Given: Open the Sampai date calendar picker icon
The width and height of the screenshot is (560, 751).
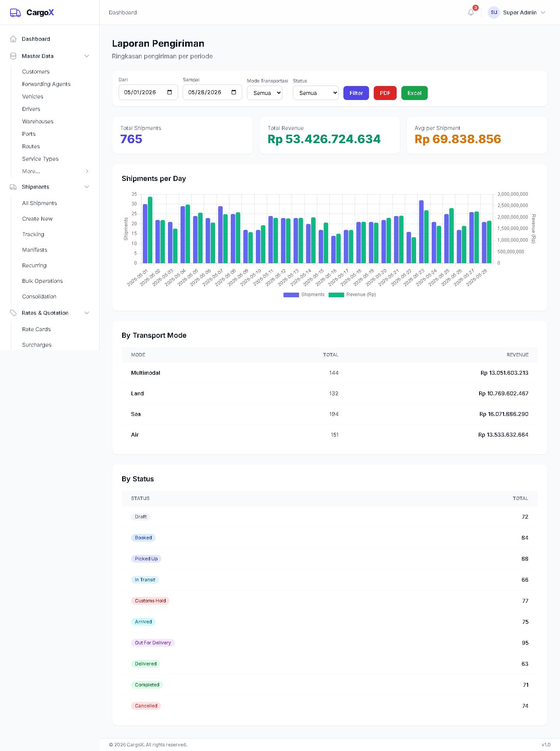Looking at the screenshot, I should [234, 92].
